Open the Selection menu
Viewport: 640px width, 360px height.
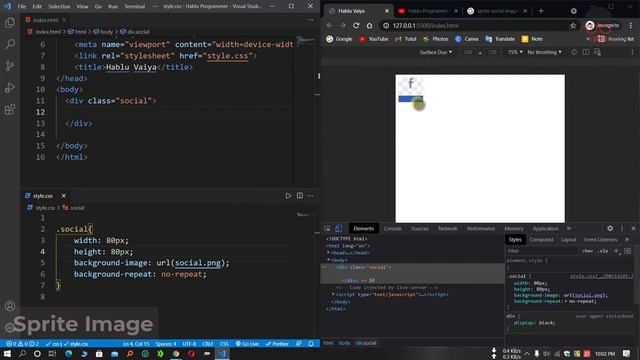point(59,7)
